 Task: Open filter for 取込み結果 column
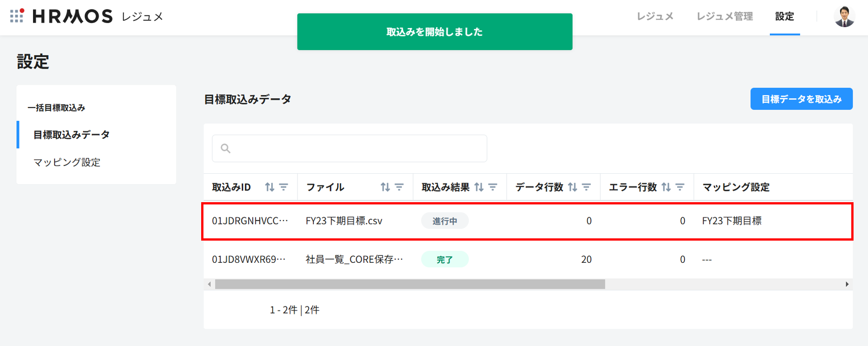[x=493, y=187]
